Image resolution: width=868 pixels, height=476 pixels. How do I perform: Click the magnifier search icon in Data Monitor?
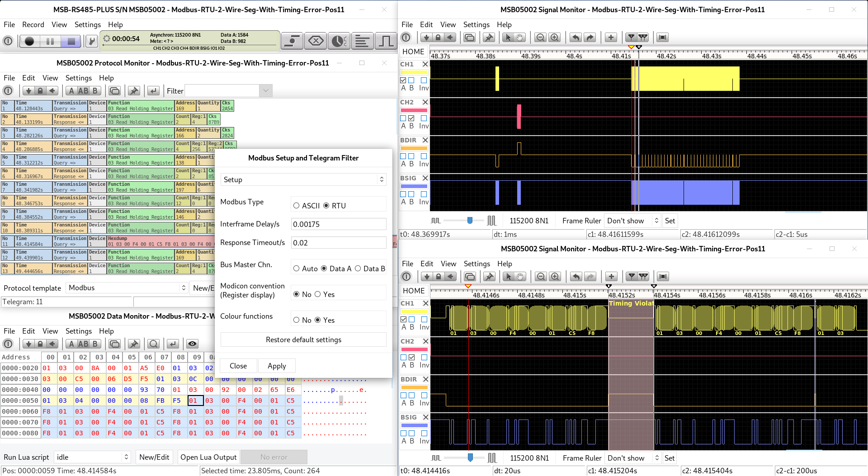(x=154, y=344)
